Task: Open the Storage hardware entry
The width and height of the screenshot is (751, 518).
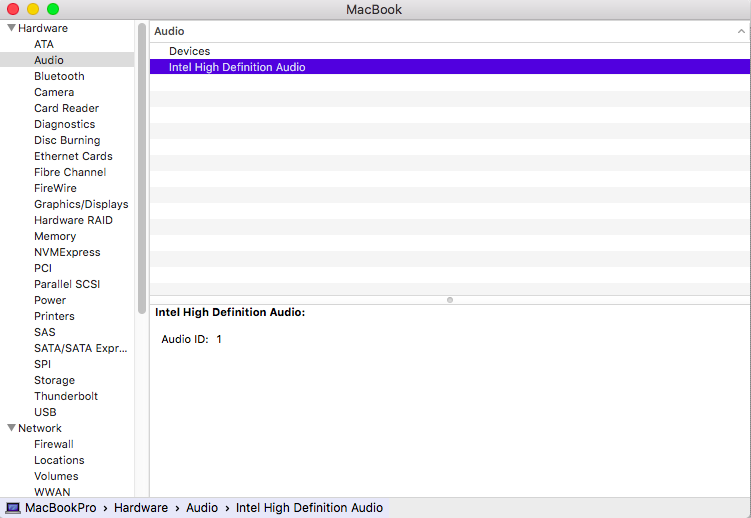Action: pyautogui.click(x=54, y=380)
